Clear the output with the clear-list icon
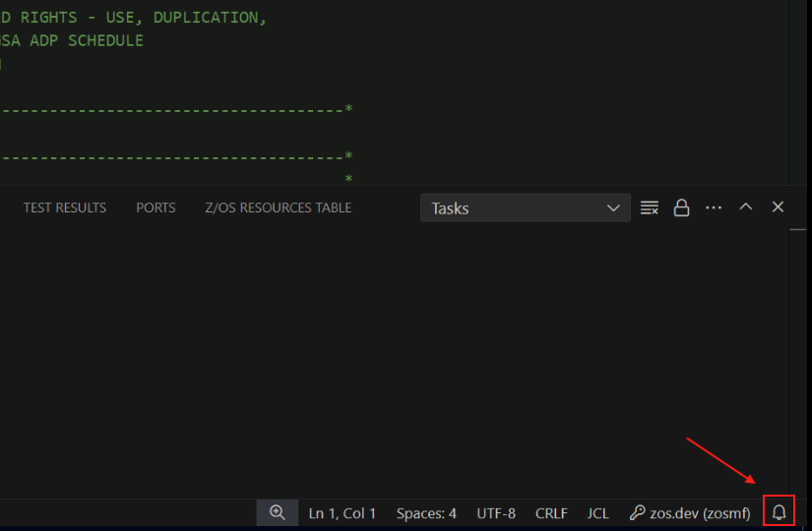This screenshot has height=531, width=812. point(650,207)
